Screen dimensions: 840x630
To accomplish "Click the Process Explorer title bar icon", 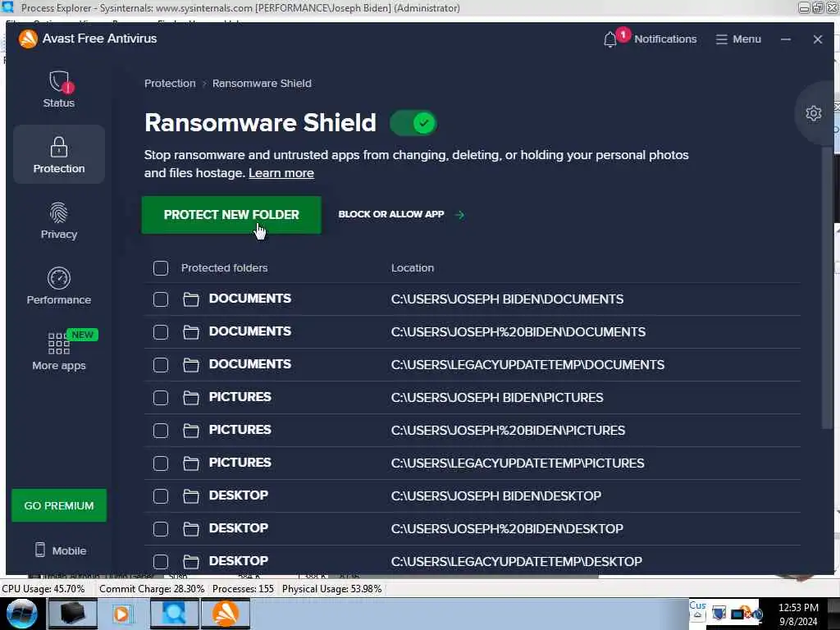I will pos(7,7).
